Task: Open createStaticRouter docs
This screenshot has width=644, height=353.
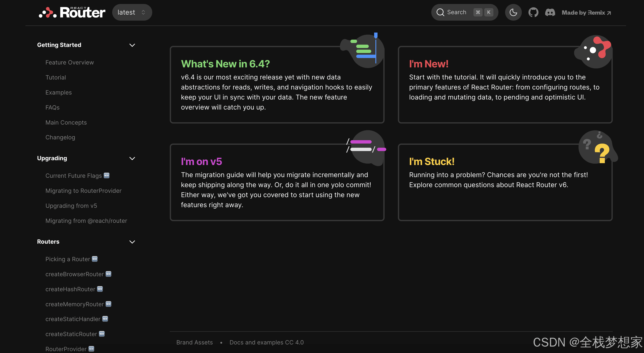Action: [71, 334]
